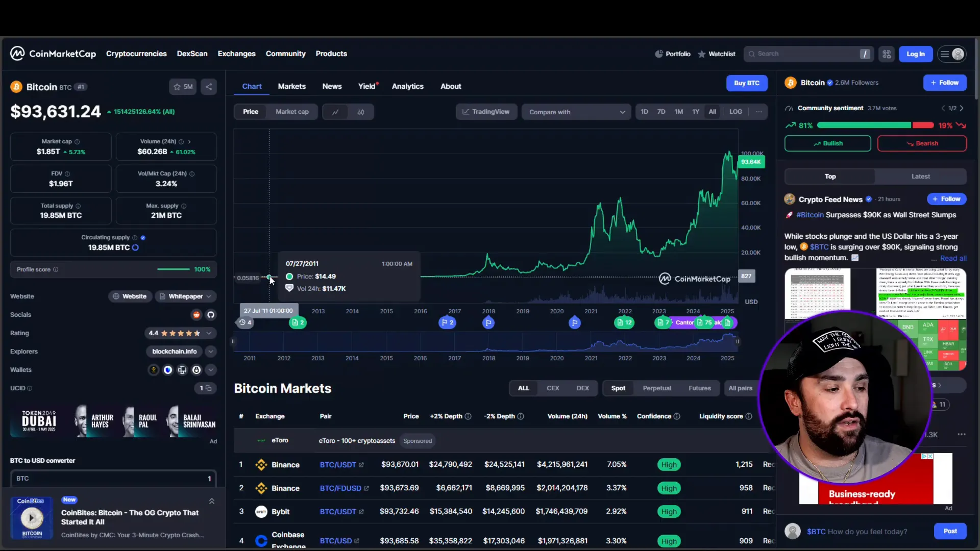Set chart range to 1M
The height and width of the screenshot is (551, 980).
coord(679,112)
